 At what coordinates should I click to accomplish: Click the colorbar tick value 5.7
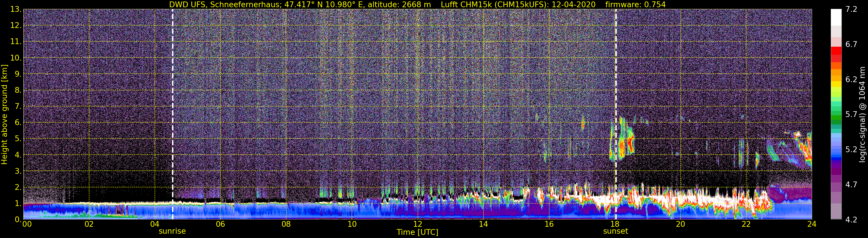point(851,114)
